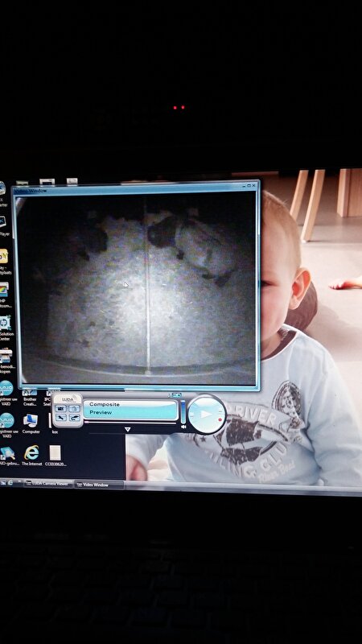Click top-right icon in LUDA button grid
362x644 pixels.
(74, 409)
